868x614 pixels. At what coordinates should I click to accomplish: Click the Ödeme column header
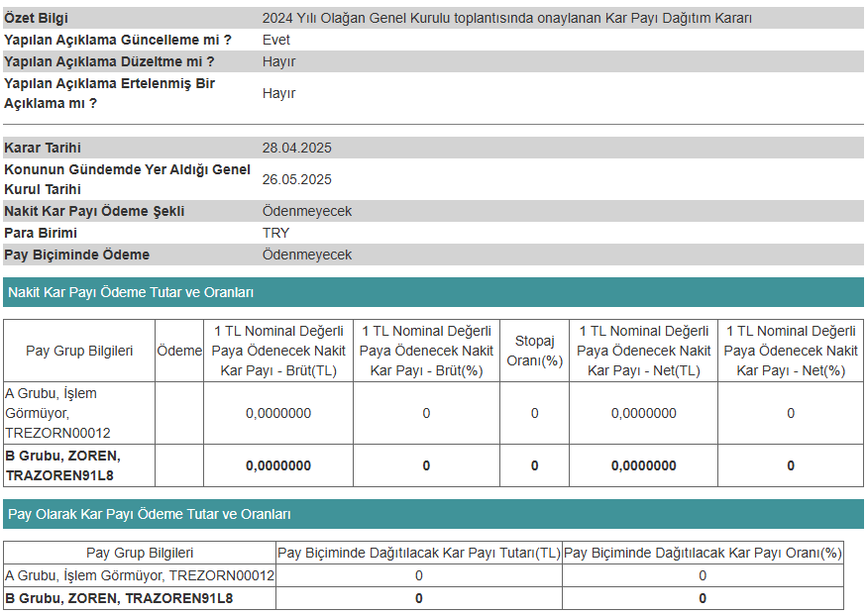(179, 351)
